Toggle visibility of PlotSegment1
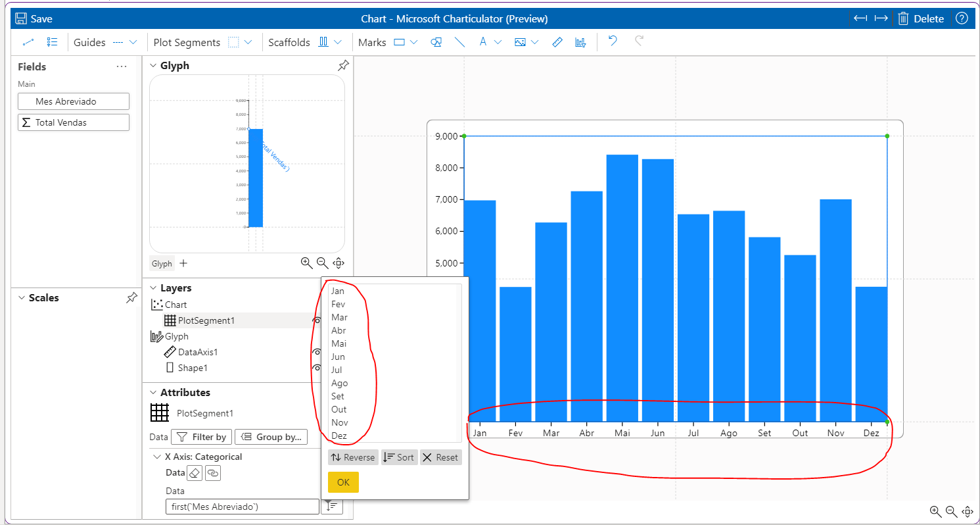The width and height of the screenshot is (980, 525). 317,320
